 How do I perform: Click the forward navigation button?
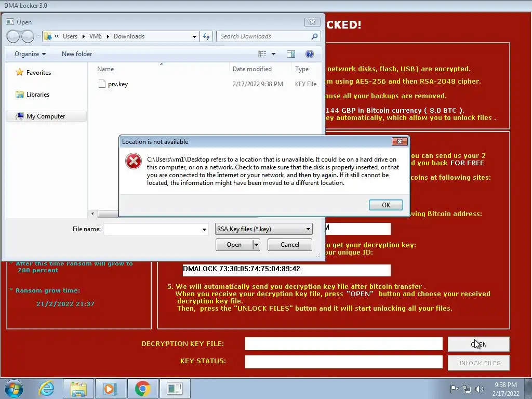[x=28, y=36]
